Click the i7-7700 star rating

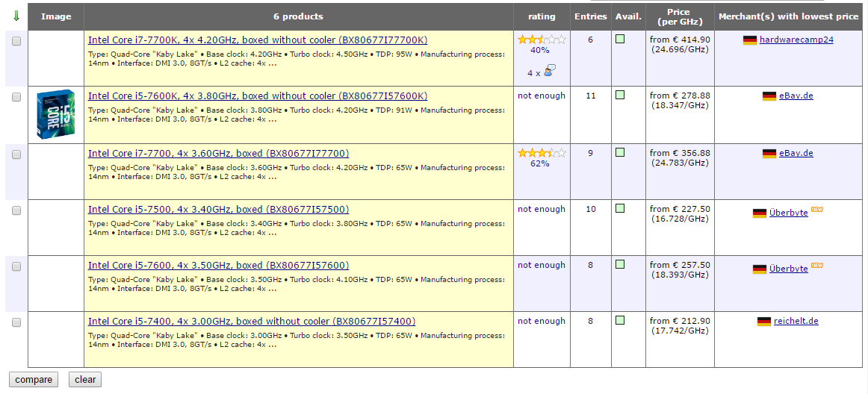click(542, 153)
